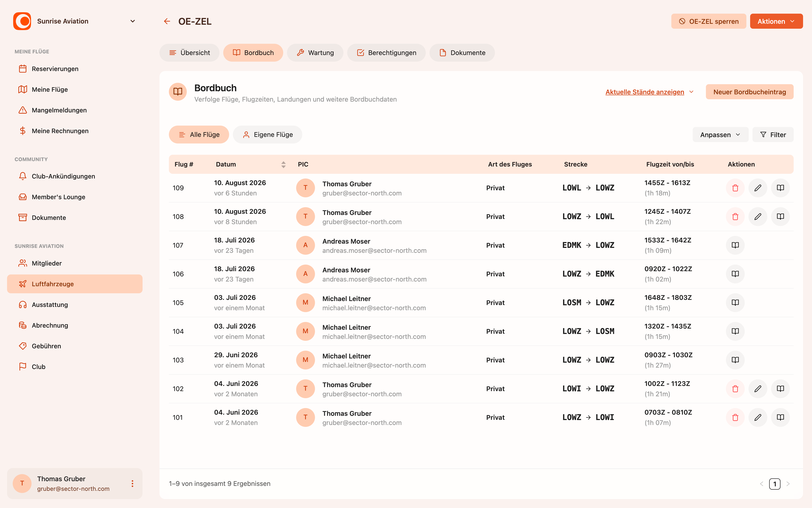The width and height of the screenshot is (812, 508).
Task: Open the Club settings page
Action: 75,367
